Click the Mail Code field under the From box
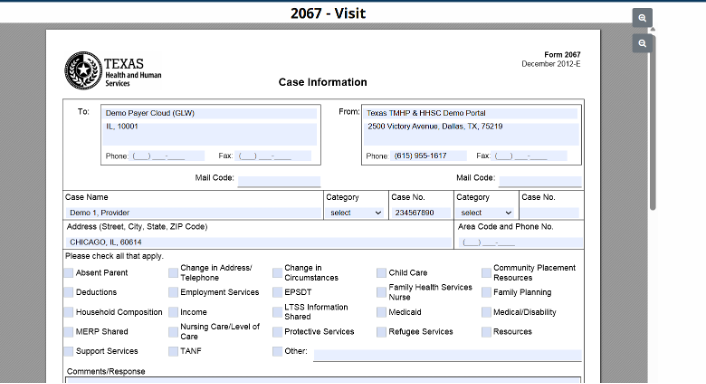The width and height of the screenshot is (706, 384). coord(540,181)
